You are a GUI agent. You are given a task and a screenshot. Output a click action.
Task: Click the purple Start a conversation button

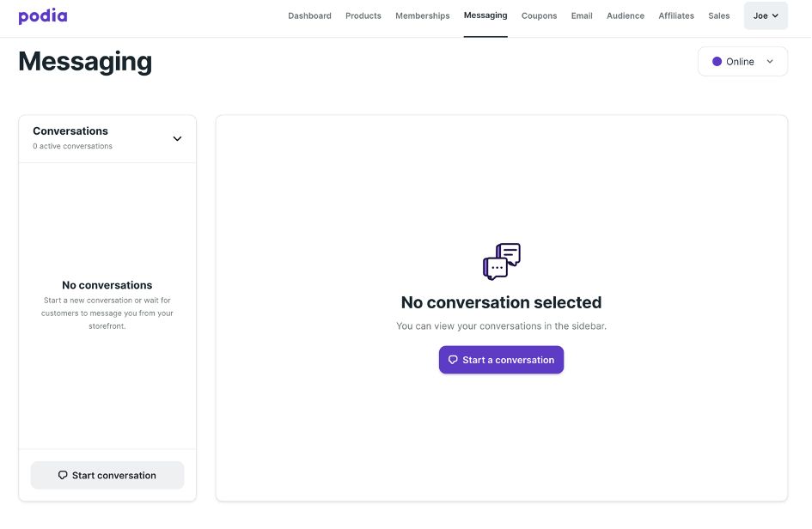point(501,360)
